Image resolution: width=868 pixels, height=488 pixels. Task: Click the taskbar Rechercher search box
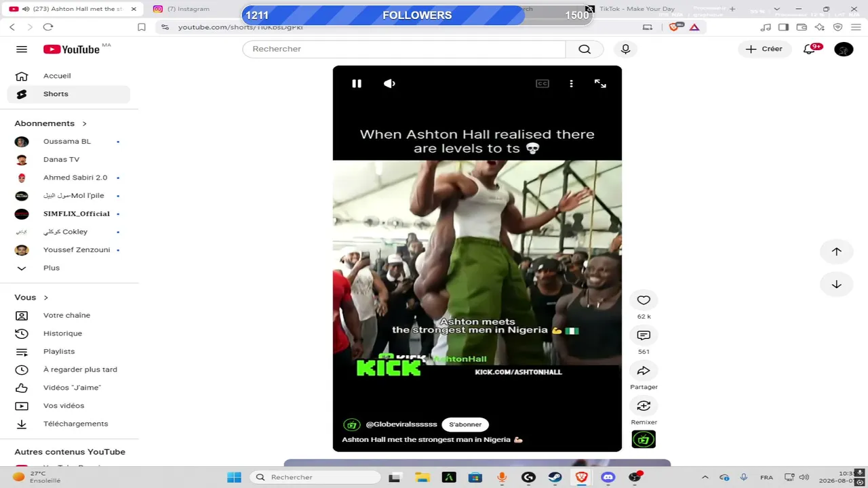click(315, 477)
